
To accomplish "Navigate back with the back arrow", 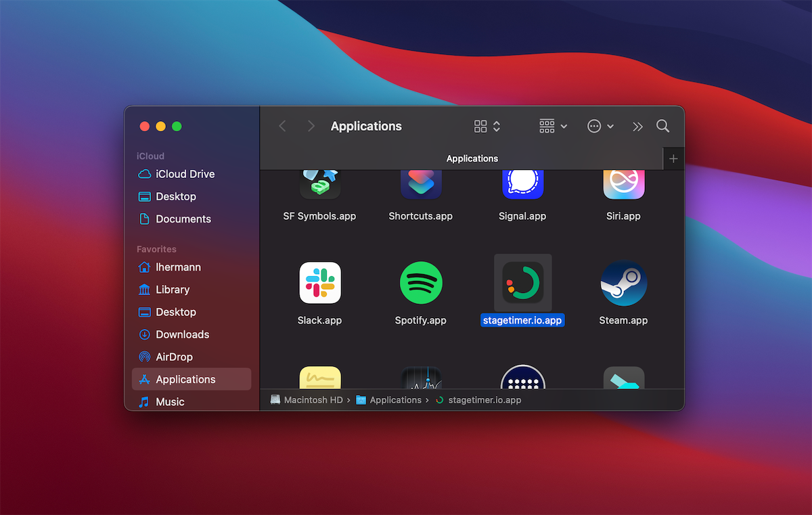I will [x=282, y=126].
